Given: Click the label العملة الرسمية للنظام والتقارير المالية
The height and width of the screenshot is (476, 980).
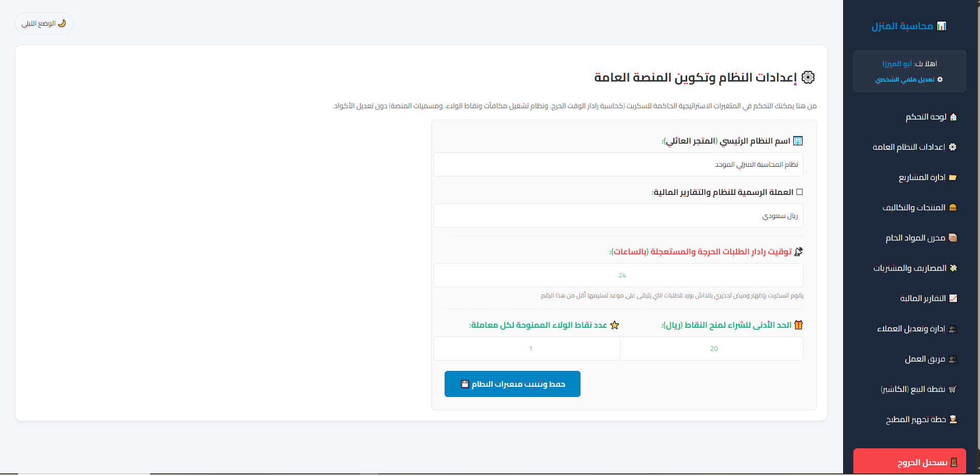Looking at the screenshot, I should click(723, 192).
